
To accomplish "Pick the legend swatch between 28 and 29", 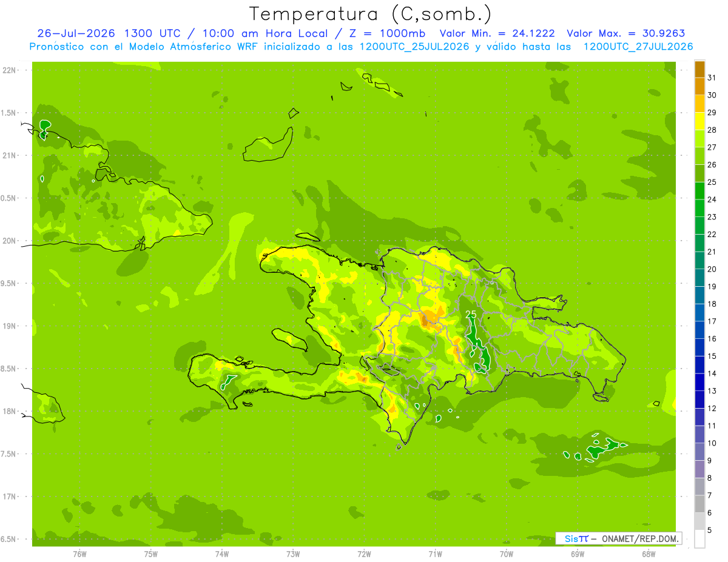I will click(699, 121).
